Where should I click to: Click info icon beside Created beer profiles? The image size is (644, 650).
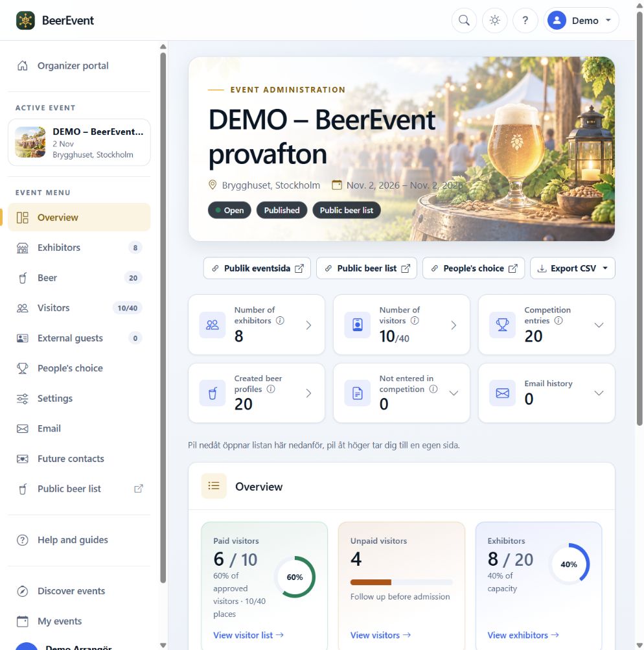271,389
